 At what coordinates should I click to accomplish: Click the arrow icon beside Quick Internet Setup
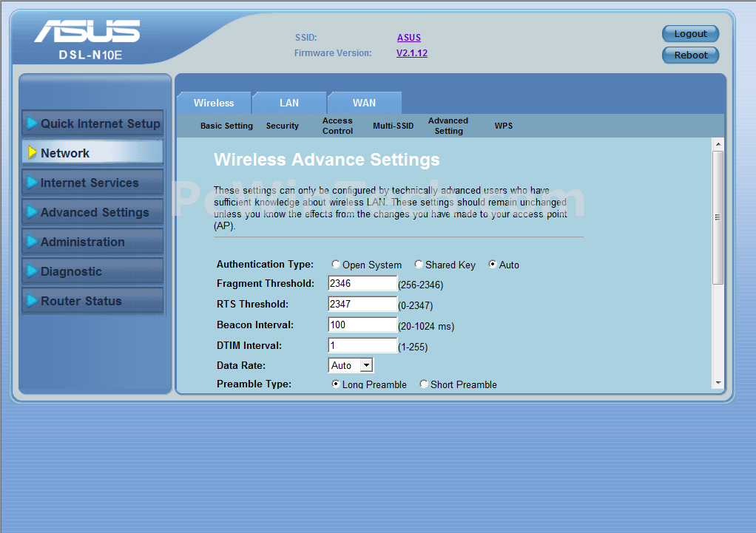pyautogui.click(x=32, y=123)
